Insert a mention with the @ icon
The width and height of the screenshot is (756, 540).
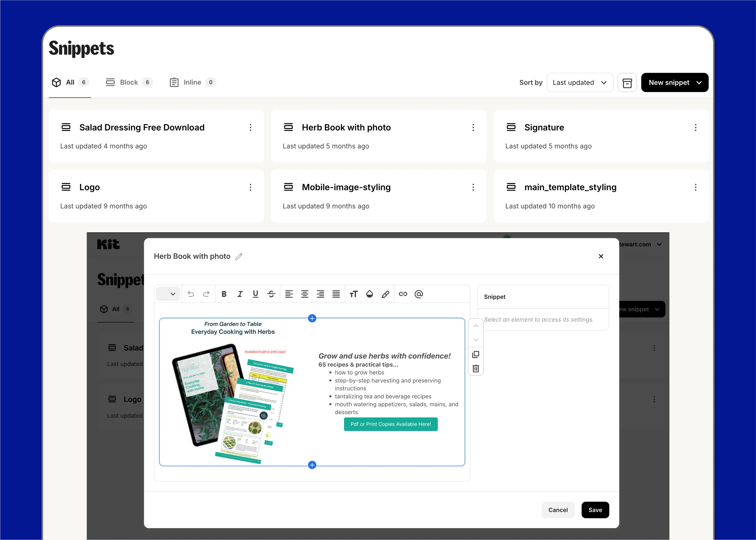[419, 294]
